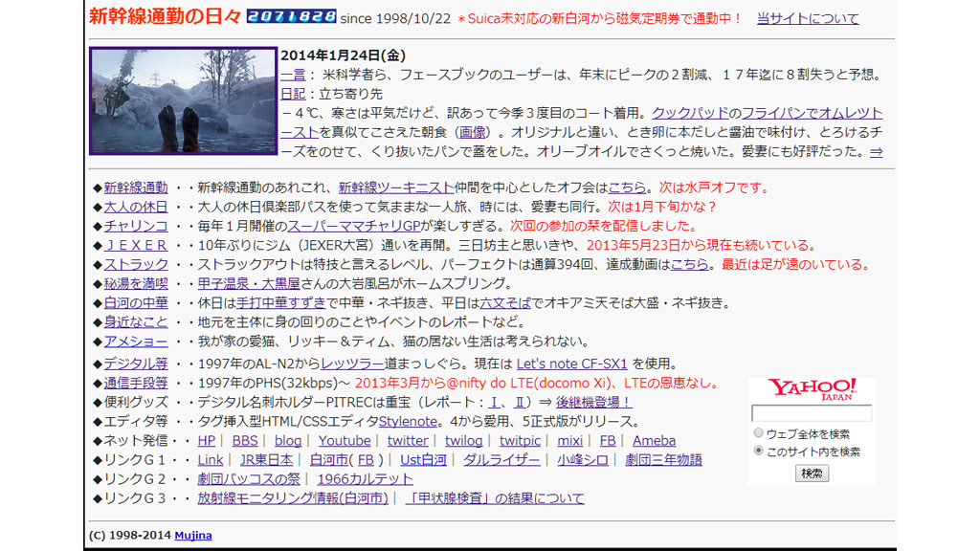This screenshot has width=980, height=551.
Task: Open the Mujina copyright link
Action: 193,536
